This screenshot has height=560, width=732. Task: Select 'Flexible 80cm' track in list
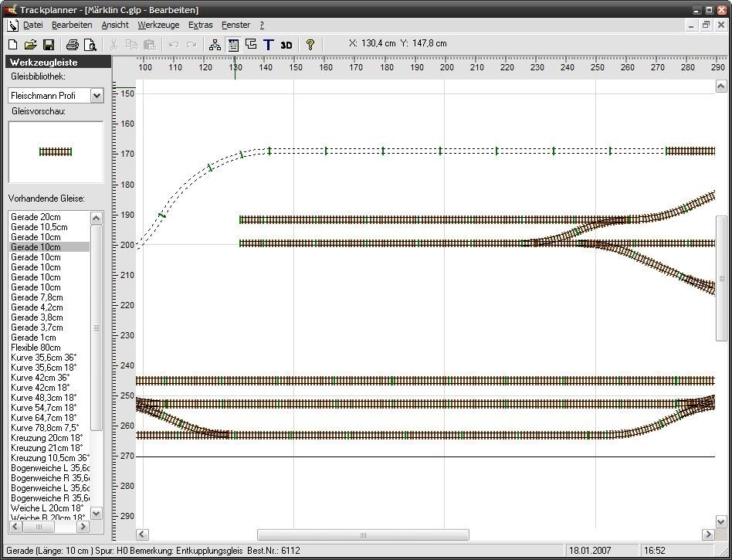(x=36, y=348)
